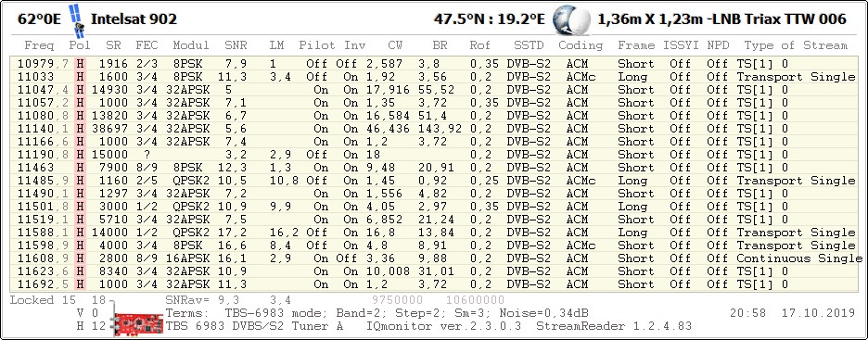Image resolution: width=868 pixels, height=340 pixels.
Task: Select the 10979,7 frequency row
Action: (435, 64)
